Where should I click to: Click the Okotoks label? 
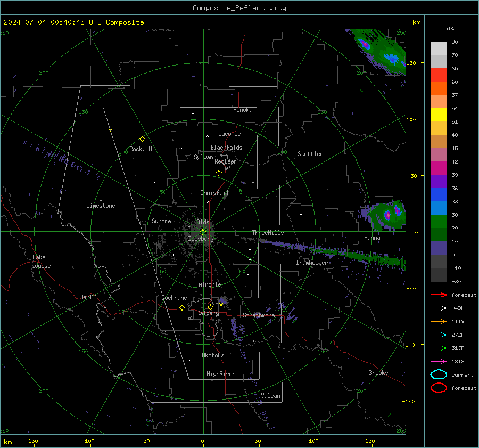point(213,355)
